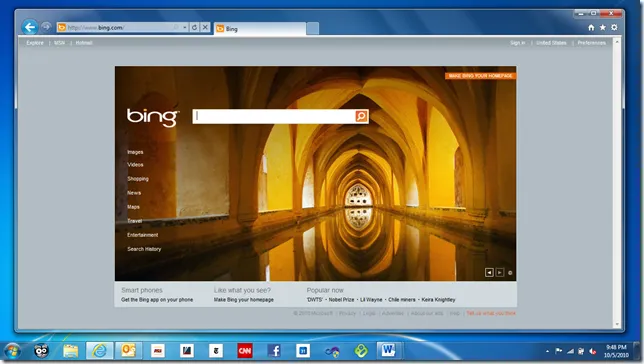Open the Maps category
This screenshot has height=364, width=644.
pyautogui.click(x=133, y=207)
